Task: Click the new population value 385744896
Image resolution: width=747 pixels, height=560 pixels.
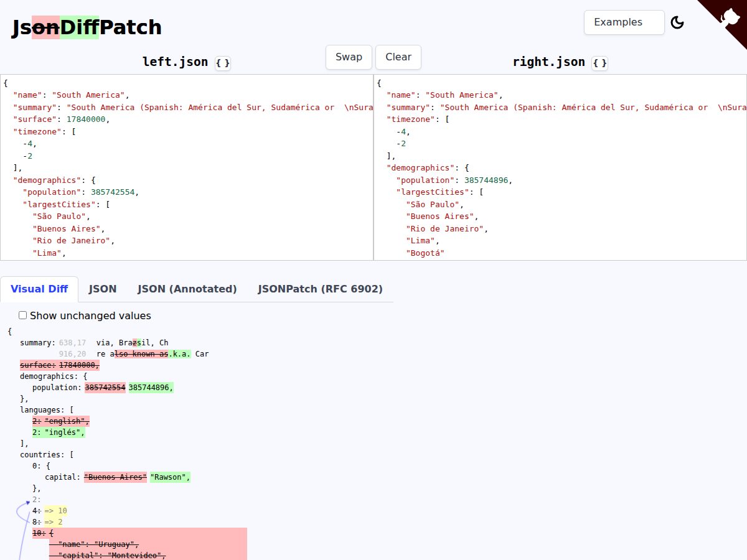Action: (151, 388)
